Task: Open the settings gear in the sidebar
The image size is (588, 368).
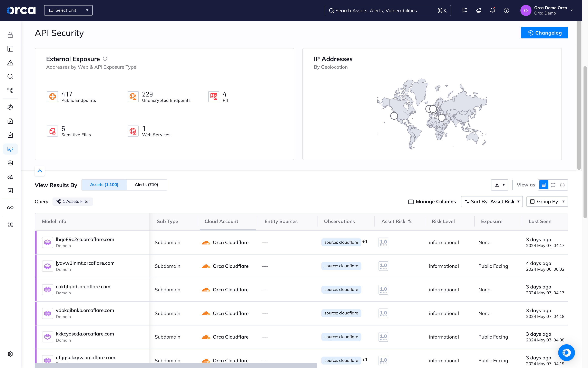Action: 10,354
